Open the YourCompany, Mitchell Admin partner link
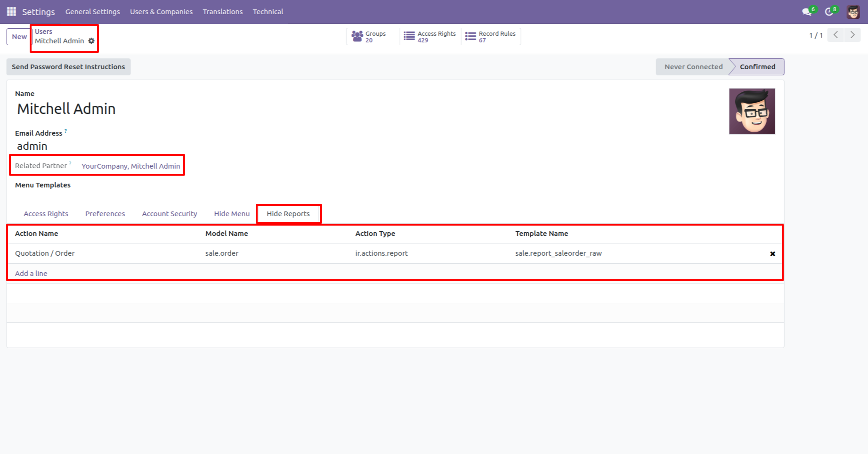Image resolution: width=868 pixels, height=454 pixels. pyautogui.click(x=130, y=166)
